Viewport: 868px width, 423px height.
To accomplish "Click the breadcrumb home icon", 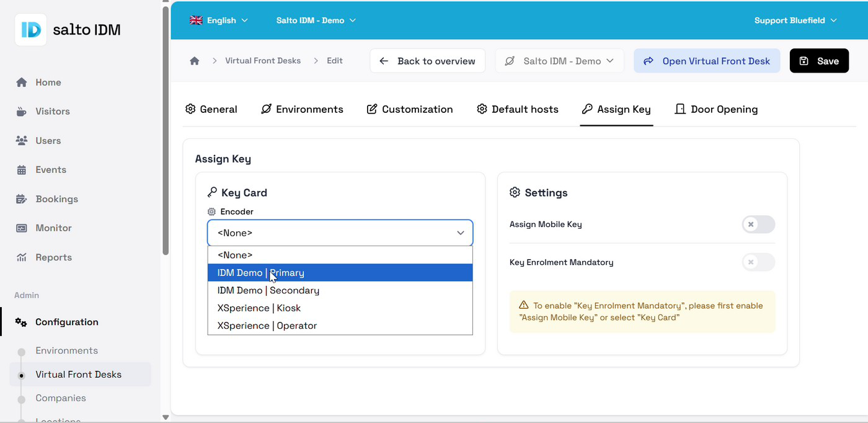I will [x=195, y=61].
